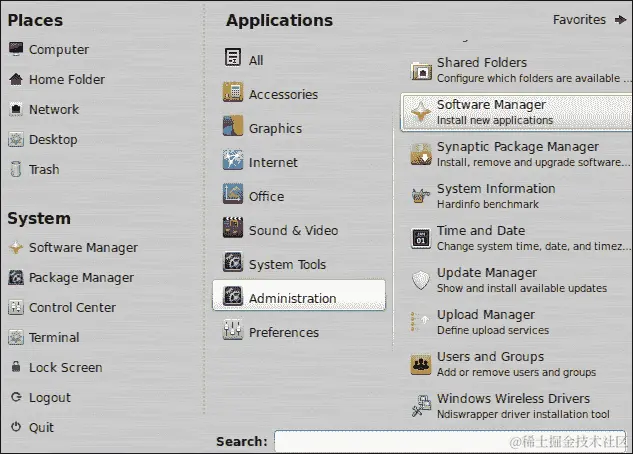Launch Software Manager from the Administration list
Screen dimensions: 633x454
point(517,112)
